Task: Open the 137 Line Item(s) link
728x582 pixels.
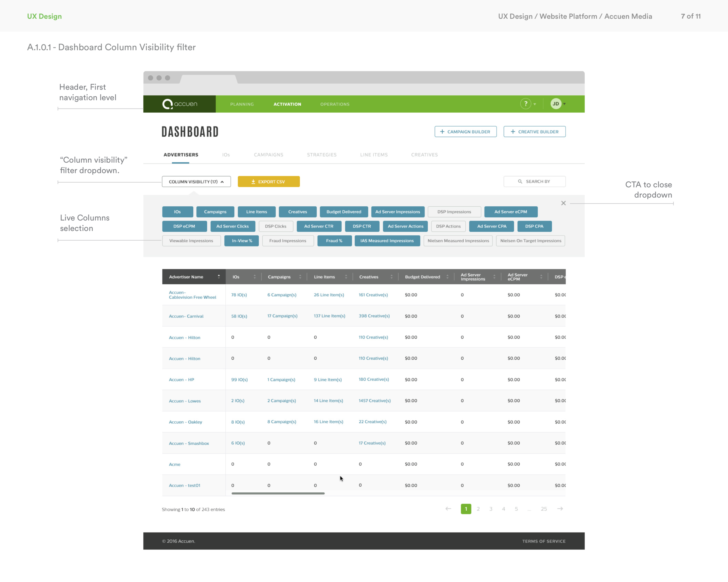Action: [x=329, y=316]
